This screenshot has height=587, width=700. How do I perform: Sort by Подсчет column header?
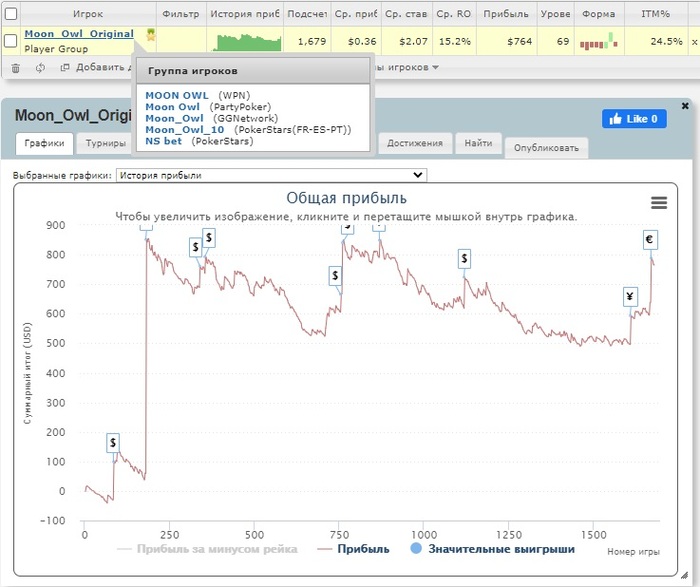pyautogui.click(x=307, y=14)
